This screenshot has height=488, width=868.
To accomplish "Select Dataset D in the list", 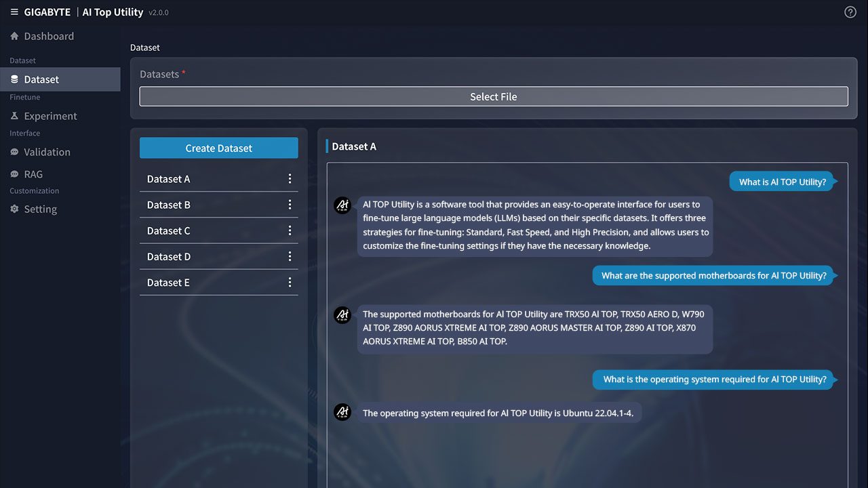I will click(x=218, y=256).
